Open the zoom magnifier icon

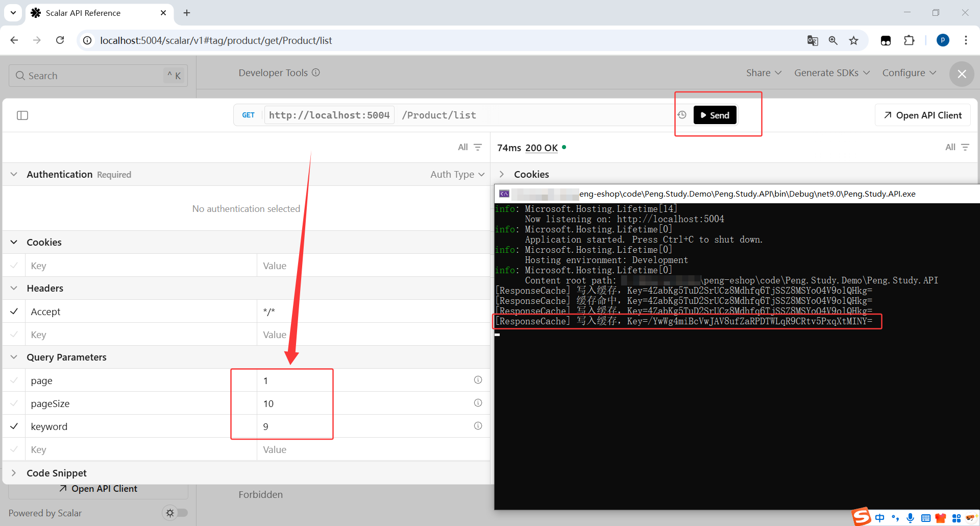click(x=833, y=40)
